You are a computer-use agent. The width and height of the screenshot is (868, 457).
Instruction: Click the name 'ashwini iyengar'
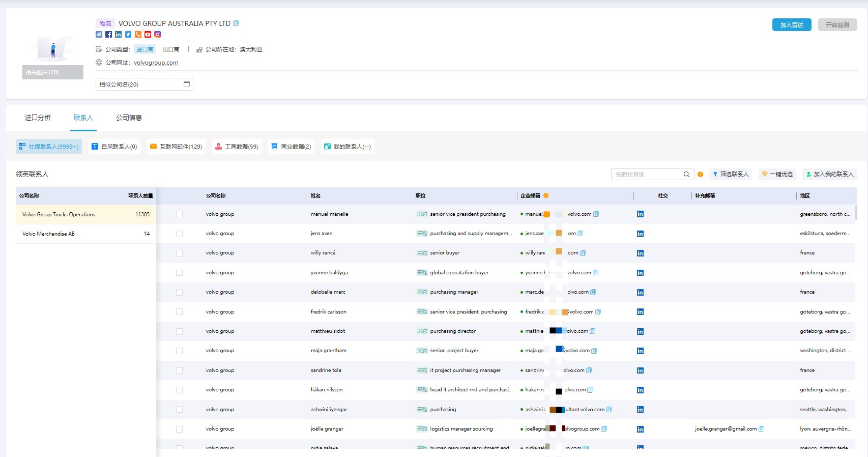(329, 410)
